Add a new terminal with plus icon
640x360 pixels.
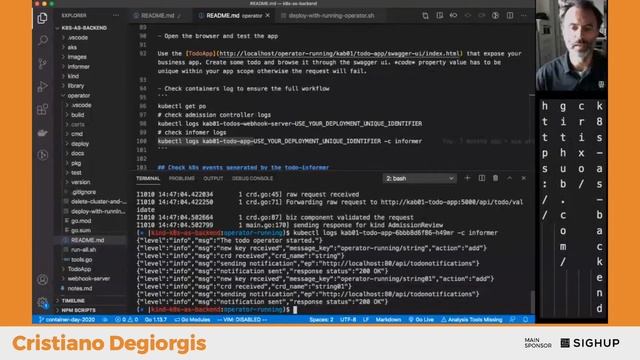(467, 178)
